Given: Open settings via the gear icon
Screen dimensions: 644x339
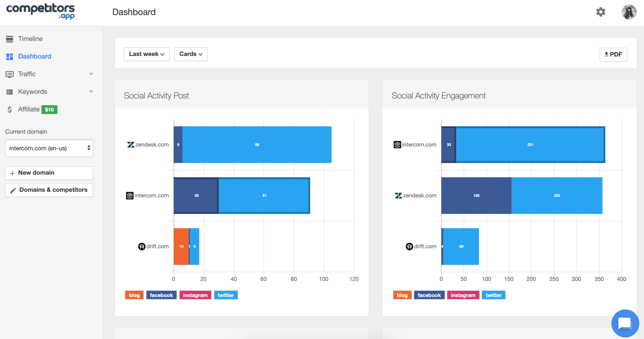Looking at the screenshot, I should click(601, 12).
